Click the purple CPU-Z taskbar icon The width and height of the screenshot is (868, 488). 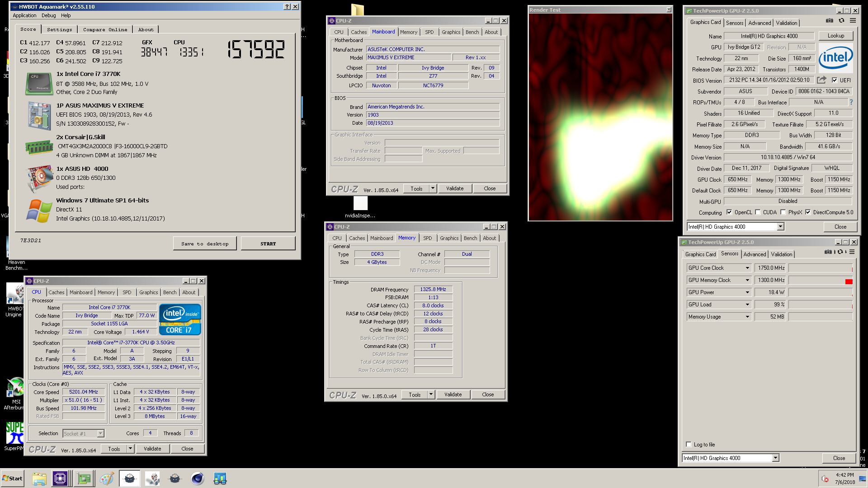click(x=60, y=479)
